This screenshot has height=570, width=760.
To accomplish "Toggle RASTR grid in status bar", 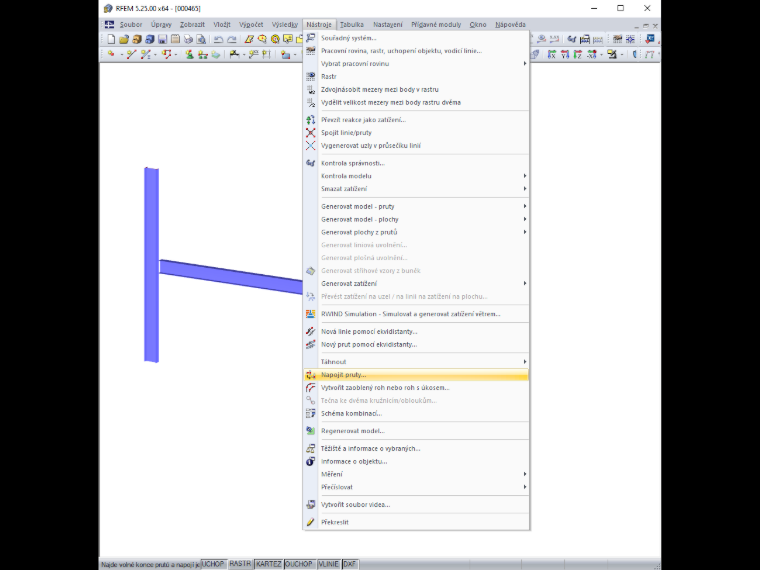I will tap(240, 564).
